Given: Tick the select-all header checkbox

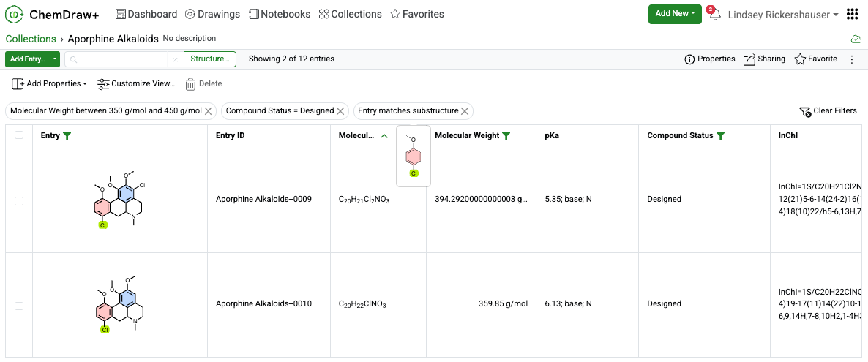Looking at the screenshot, I should click(x=19, y=135).
